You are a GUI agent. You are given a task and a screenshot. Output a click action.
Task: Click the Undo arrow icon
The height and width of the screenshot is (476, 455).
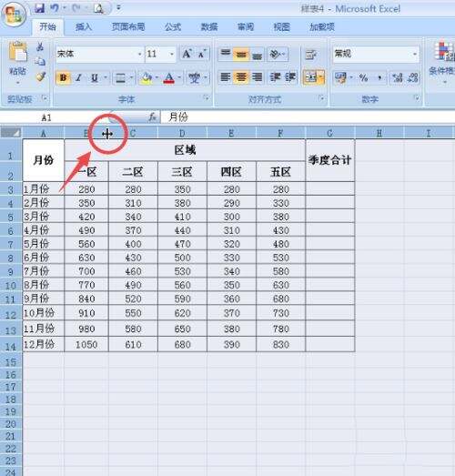[x=55, y=8]
